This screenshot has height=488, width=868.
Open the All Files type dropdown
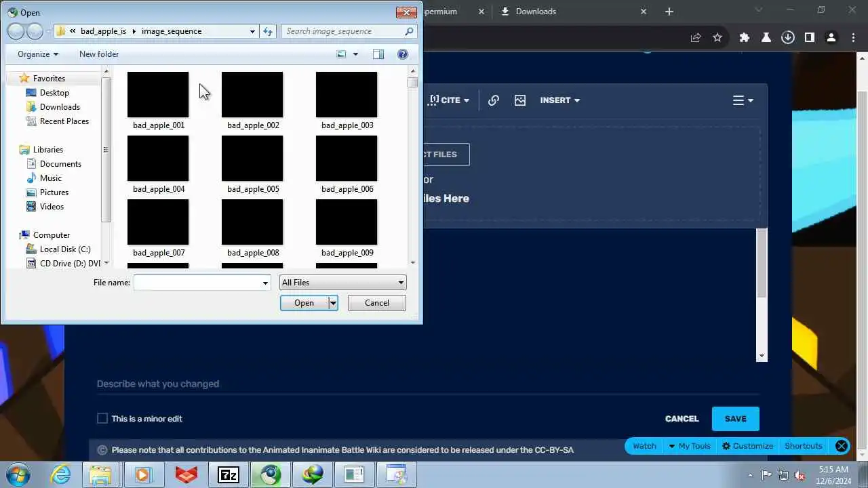coord(342,283)
